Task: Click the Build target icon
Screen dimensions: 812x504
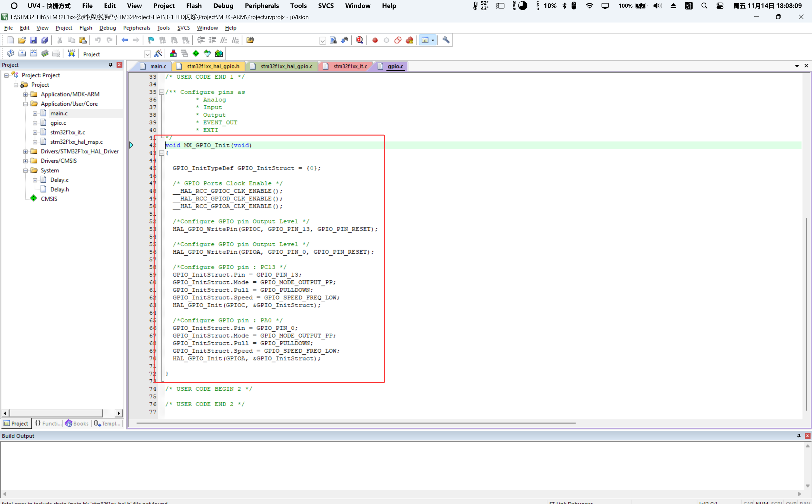Action: 22,53
